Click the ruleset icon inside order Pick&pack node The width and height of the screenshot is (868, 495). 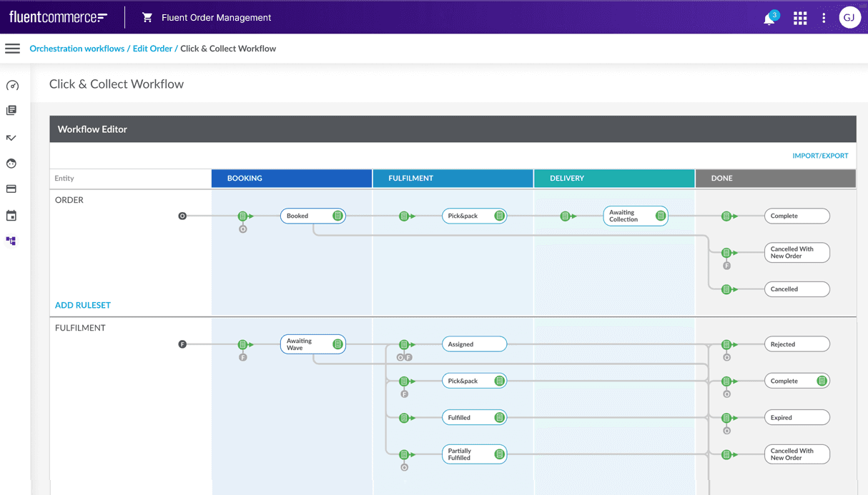499,216
